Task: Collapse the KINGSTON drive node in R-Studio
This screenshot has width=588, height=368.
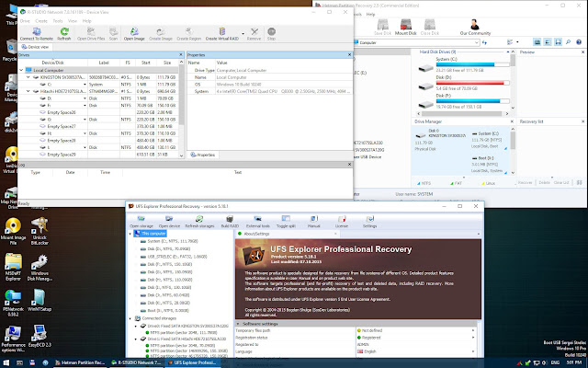Action: 28,77
